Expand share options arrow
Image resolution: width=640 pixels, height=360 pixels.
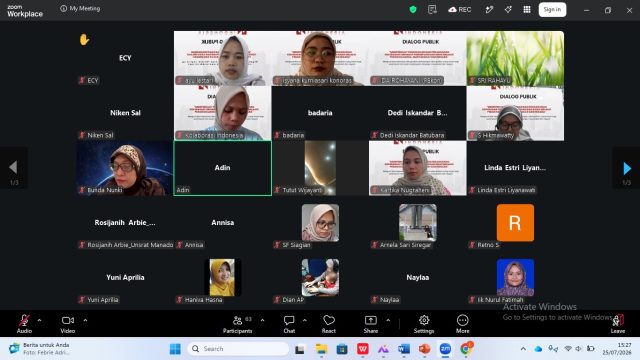click(388, 320)
